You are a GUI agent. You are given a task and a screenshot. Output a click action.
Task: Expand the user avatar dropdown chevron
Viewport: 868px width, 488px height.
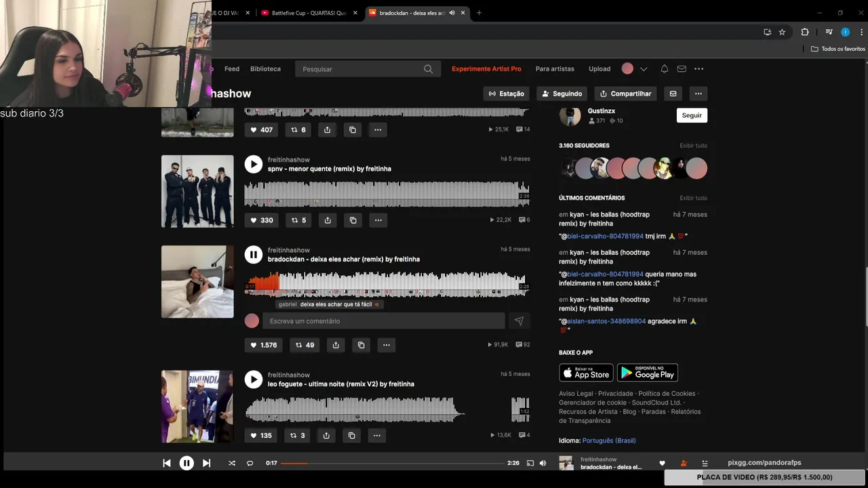pyautogui.click(x=644, y=69)
